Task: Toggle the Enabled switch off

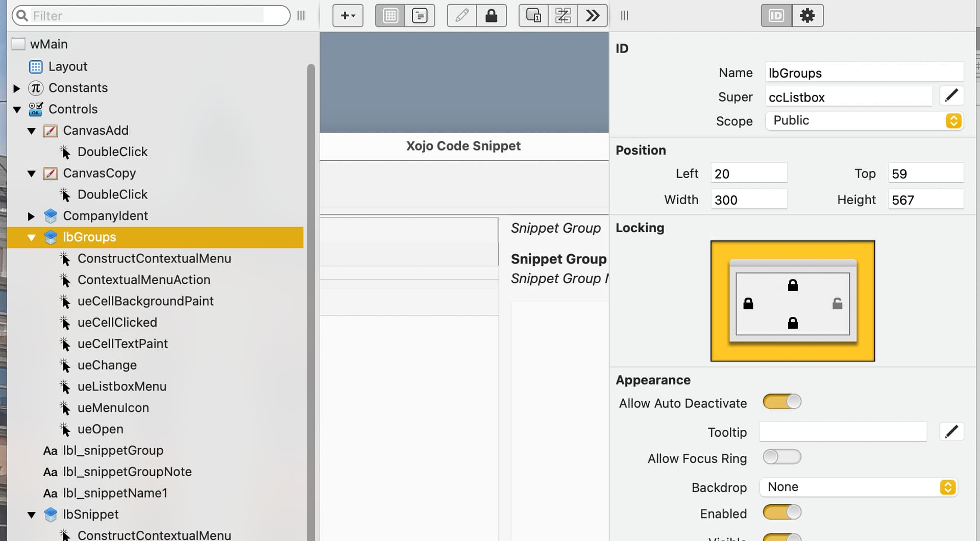Action: click(781, 512)
